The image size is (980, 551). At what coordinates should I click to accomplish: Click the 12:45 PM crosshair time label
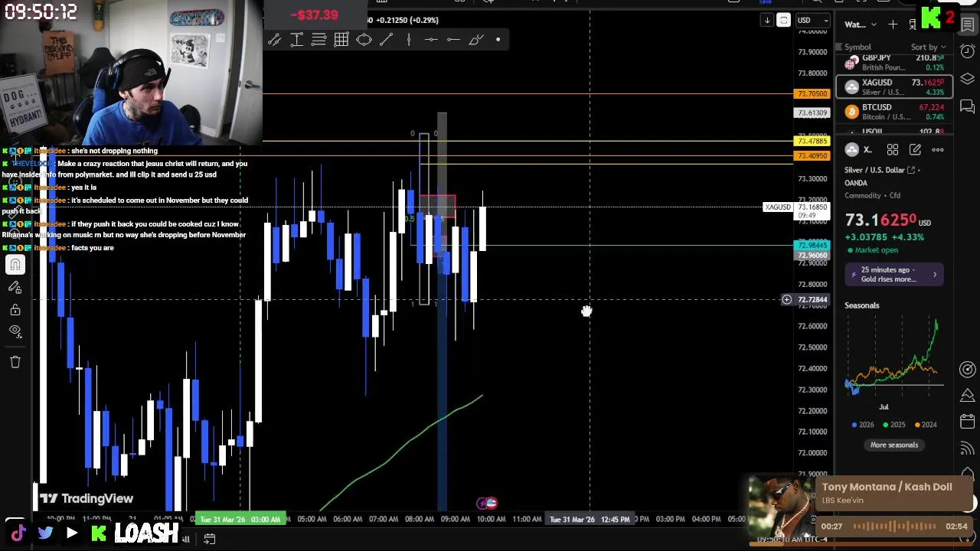click(x=590, y=519)
